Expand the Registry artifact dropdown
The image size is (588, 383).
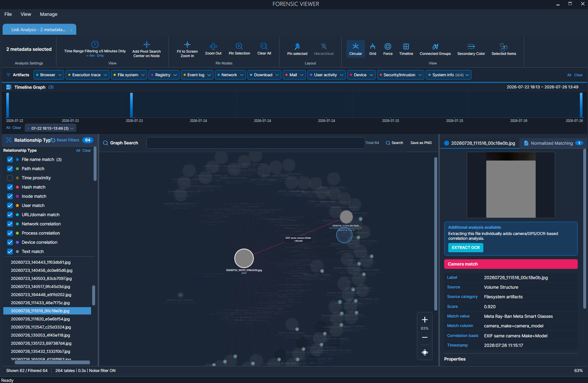pos(164,75)
